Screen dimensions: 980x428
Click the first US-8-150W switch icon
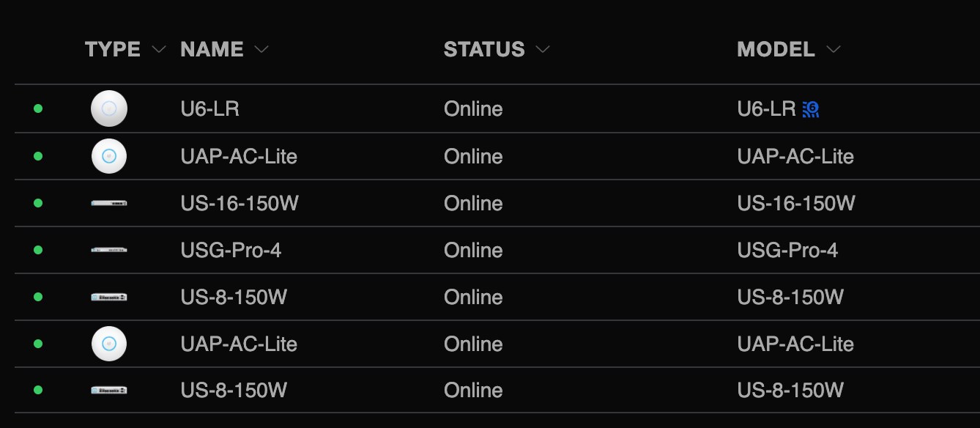click(109, 297)
